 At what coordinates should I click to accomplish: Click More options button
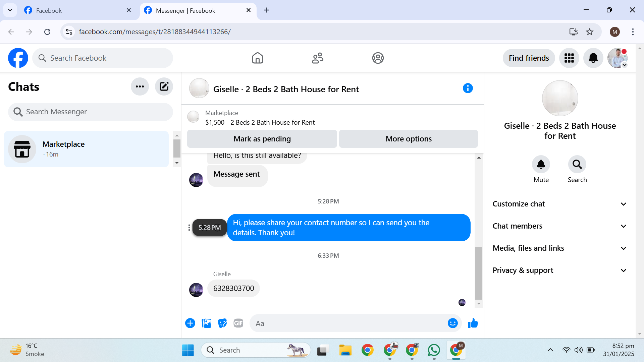[409, 139]
